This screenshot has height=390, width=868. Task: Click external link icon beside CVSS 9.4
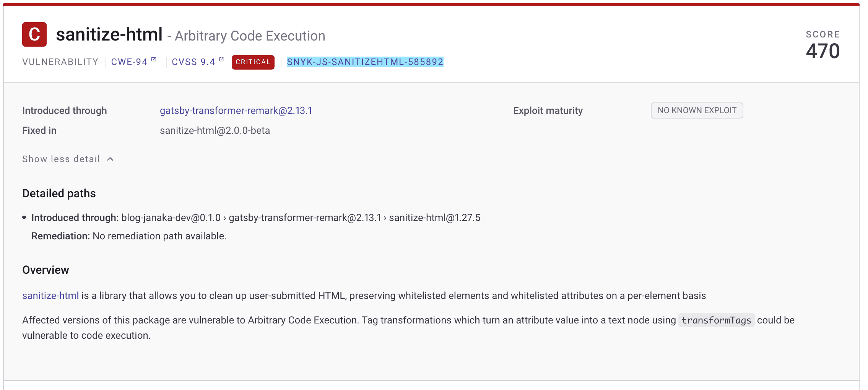221,59
